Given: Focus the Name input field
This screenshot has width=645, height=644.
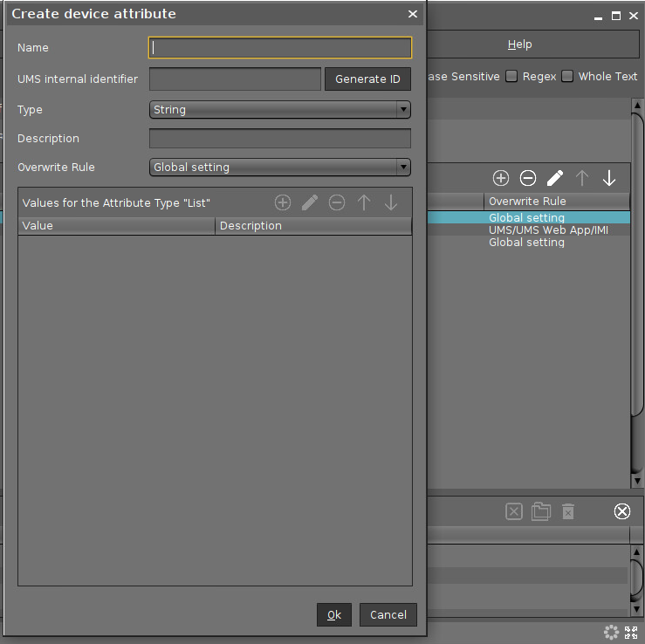Looking at the screenshot, I should 279,48.
